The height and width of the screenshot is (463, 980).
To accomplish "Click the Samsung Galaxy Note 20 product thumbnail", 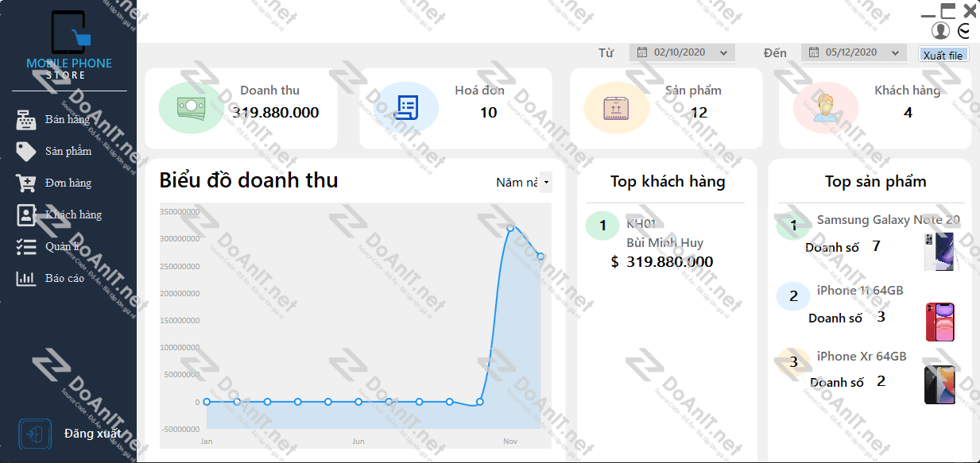I will 939,252.
